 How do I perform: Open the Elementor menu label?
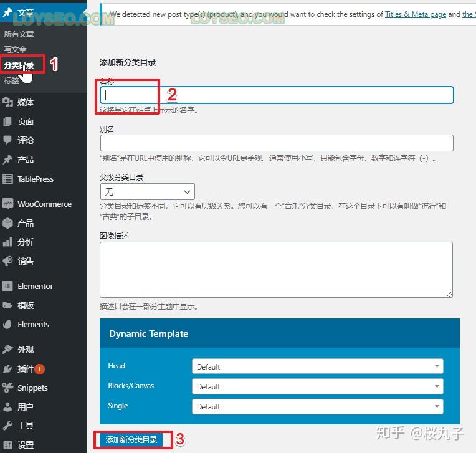[x=36, y=286]
